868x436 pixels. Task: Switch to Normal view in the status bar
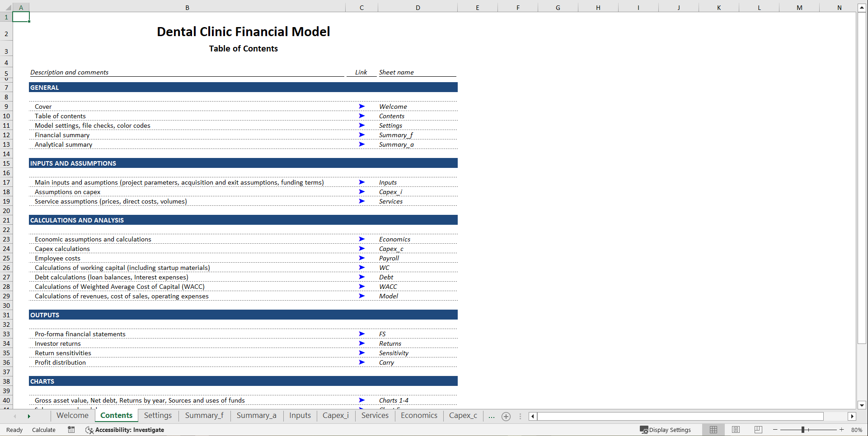coord(713,429)
